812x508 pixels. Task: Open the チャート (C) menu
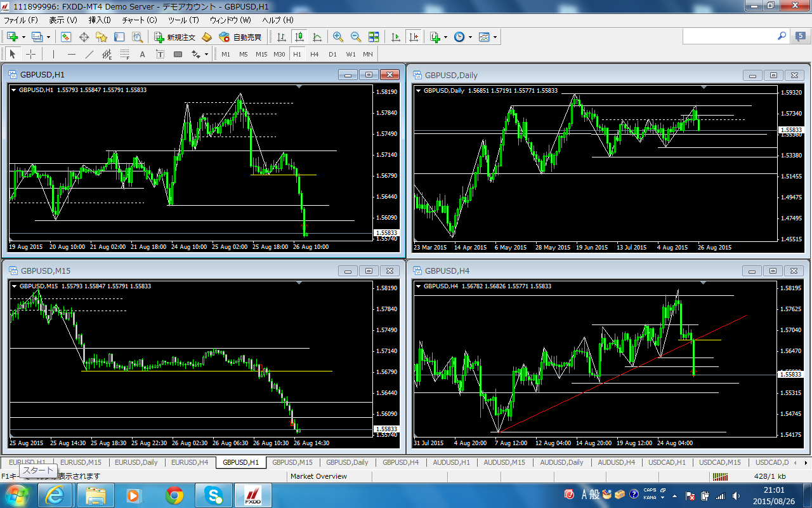[139, 20]
